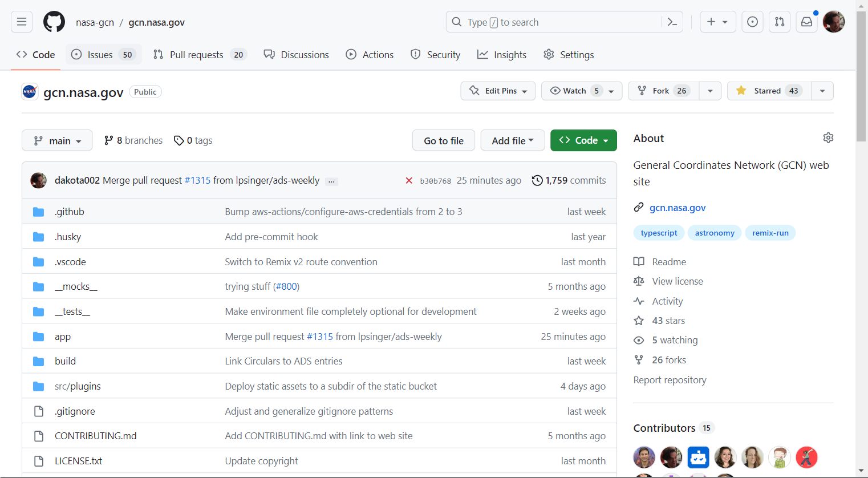Screen dimensions: 868x478
Task: Fork the repository
Action: coord(663,91)
